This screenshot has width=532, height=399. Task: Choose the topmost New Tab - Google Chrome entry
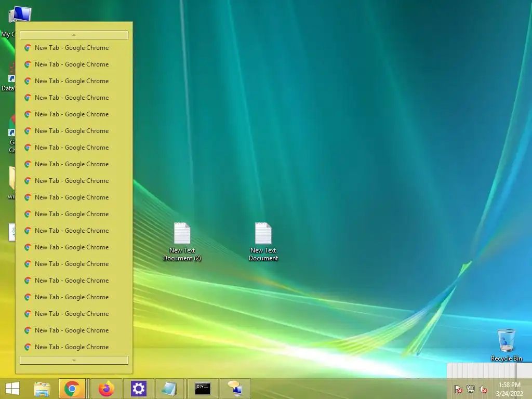click(x=74, y=48)
